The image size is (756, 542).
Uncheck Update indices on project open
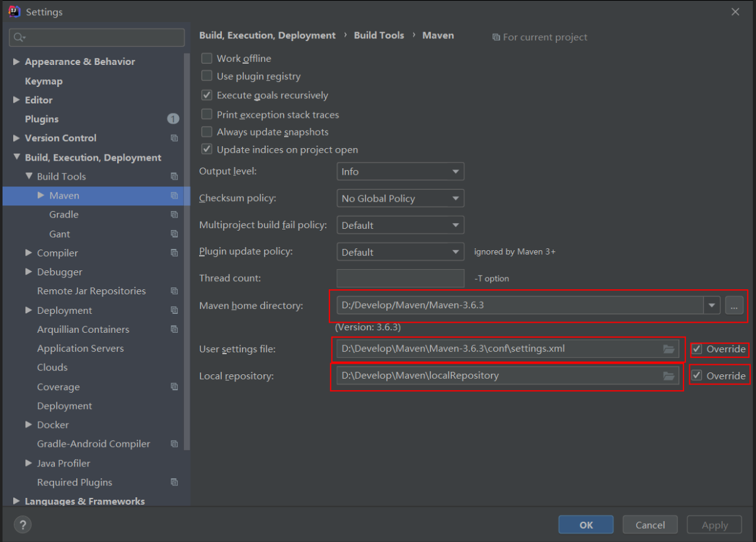(x=207, y=149)
